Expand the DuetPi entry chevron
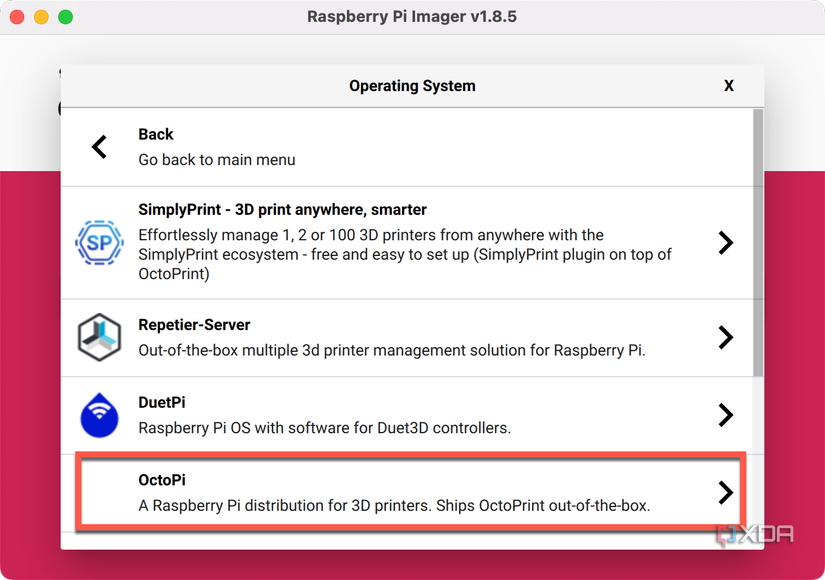The height and width of the screenshot is (580, 825). 726,415
